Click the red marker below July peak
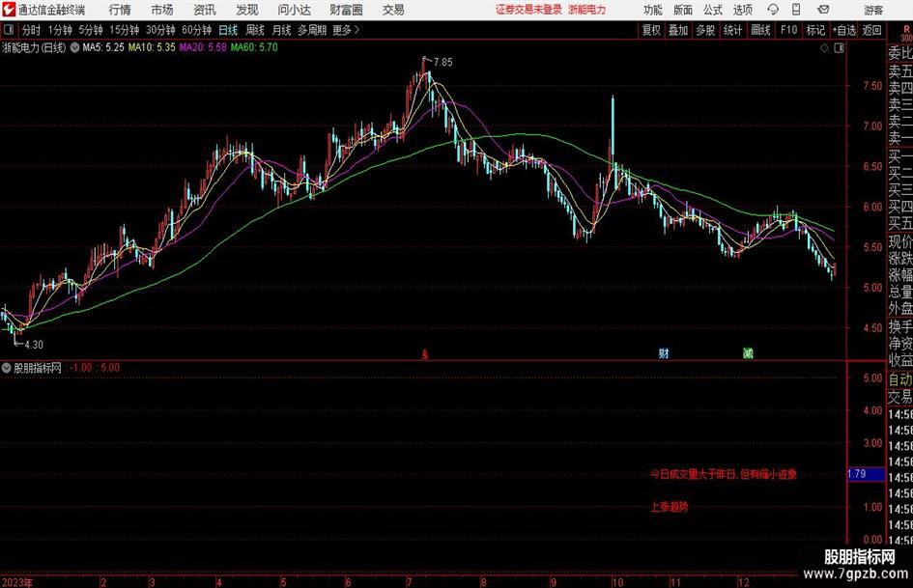 coord(425,354)
